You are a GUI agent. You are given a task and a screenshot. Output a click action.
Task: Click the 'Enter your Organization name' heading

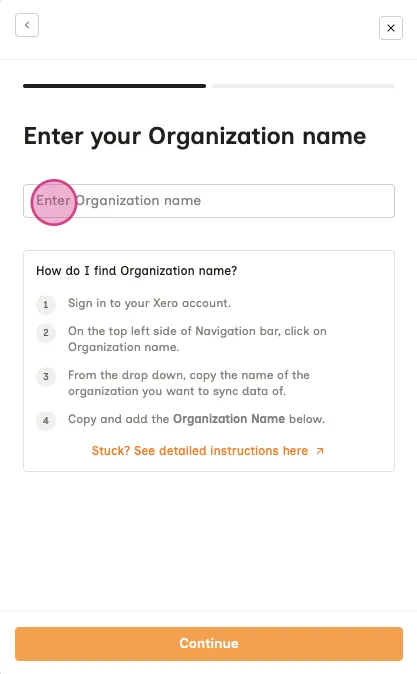click(195, 137)
